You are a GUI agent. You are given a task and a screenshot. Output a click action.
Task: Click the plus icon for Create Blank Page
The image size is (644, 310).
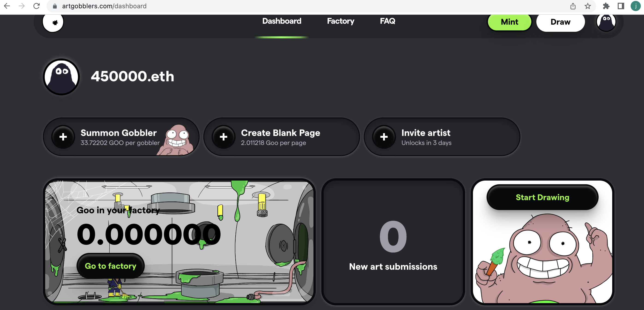pyautogui.click(x=224, y=137)
